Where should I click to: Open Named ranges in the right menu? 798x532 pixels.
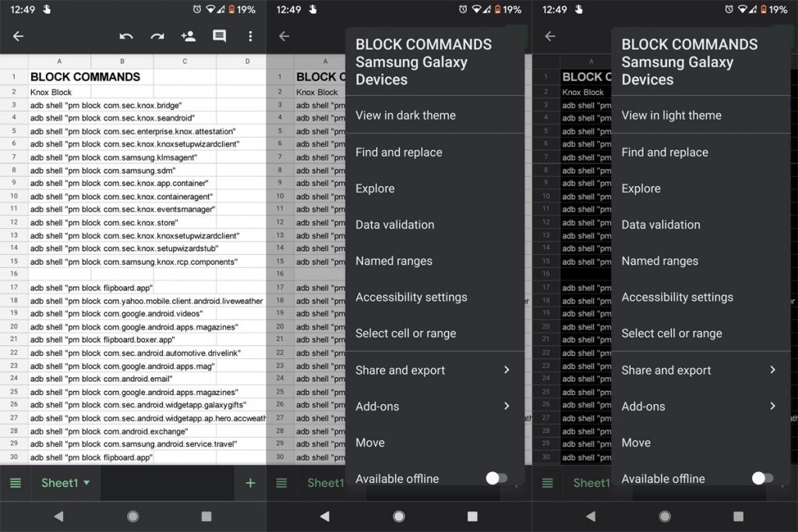[x=701, y=260]
